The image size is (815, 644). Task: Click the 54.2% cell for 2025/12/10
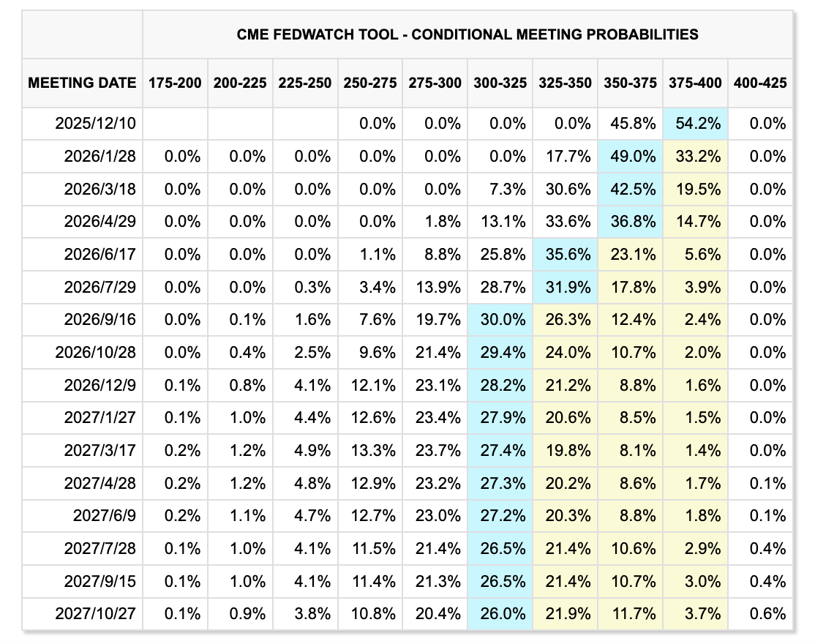(x=695, y=124)
